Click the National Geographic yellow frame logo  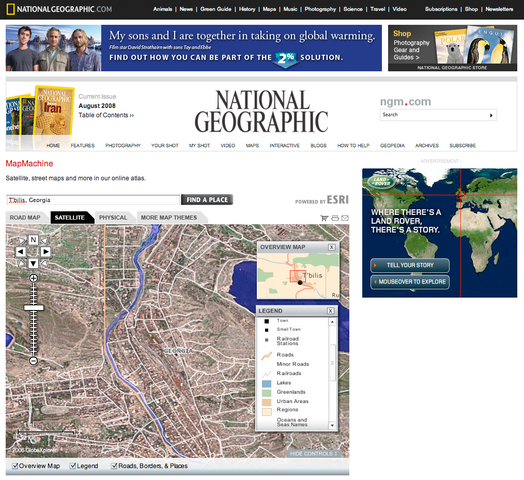click(11, 9)
